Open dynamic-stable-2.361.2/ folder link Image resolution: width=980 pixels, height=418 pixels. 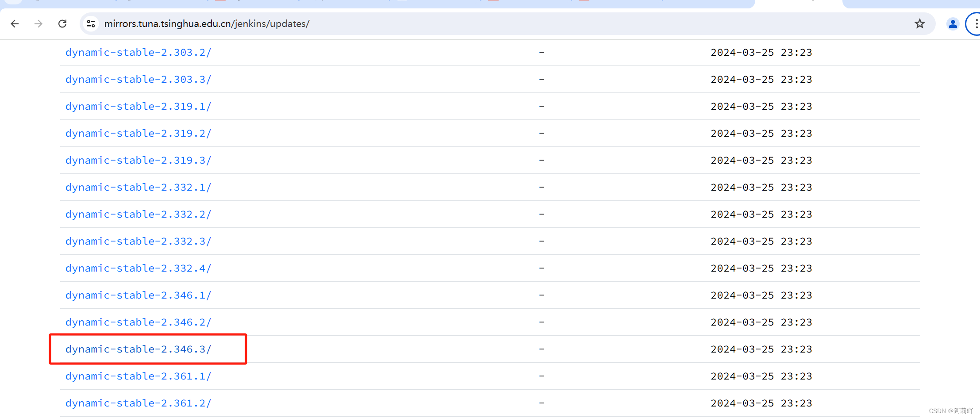pos(138,403)
